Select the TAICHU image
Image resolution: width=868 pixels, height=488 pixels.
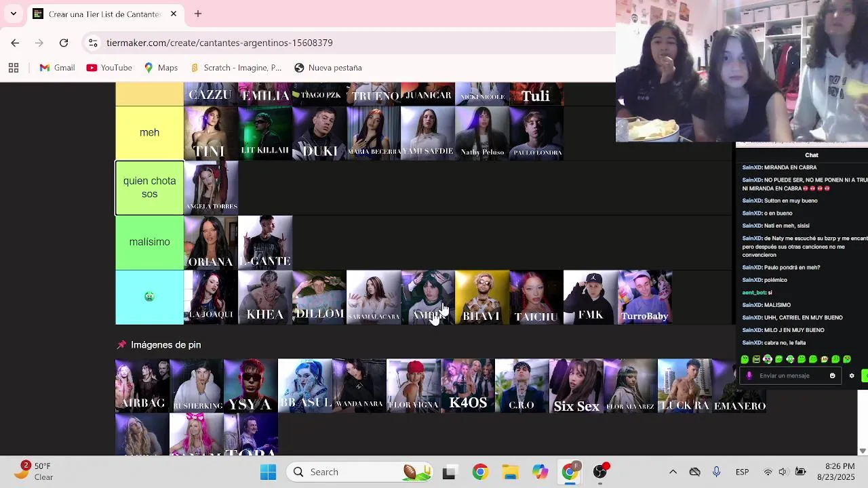pos(536,297)
